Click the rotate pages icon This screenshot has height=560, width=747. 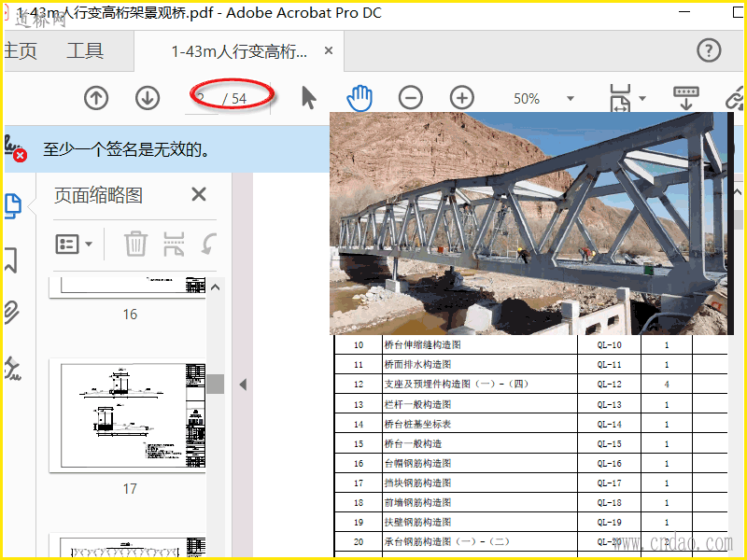tap(208, 244)
